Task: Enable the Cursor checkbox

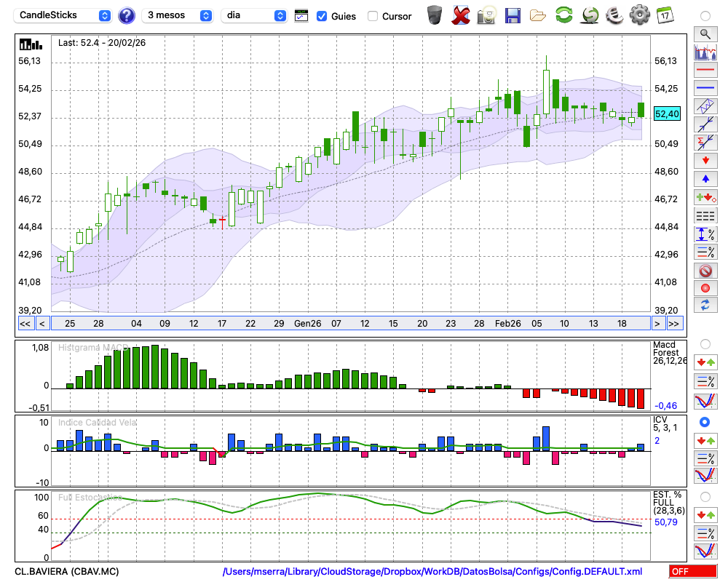Action: [373, 16]
